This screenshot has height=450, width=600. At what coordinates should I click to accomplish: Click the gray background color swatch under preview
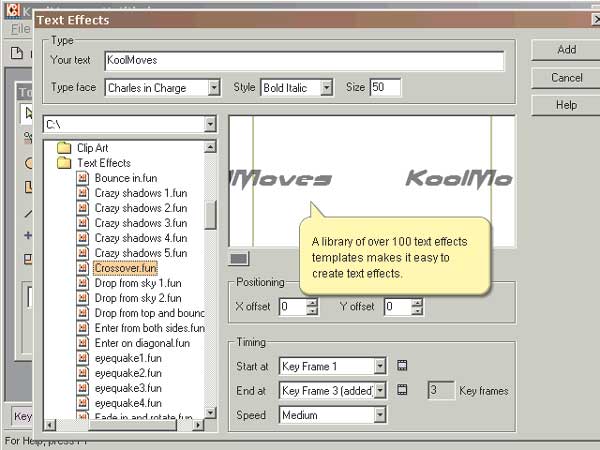coord(239,259)
